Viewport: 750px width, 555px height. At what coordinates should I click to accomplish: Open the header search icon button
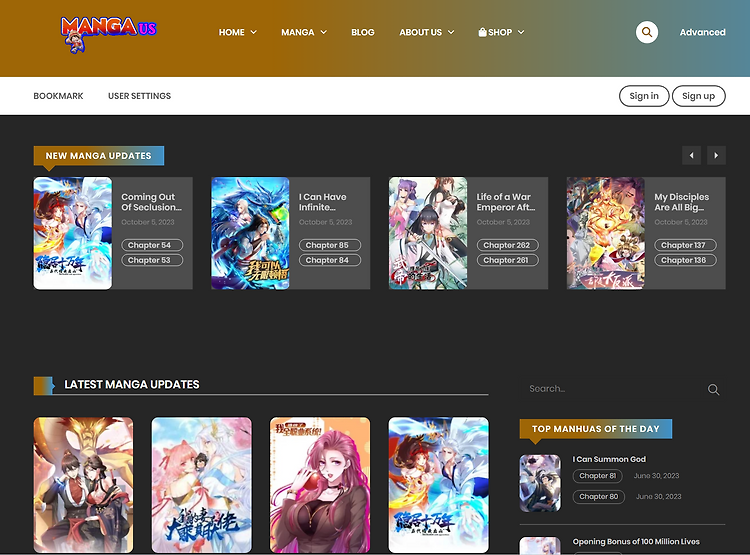click(647, 32)
